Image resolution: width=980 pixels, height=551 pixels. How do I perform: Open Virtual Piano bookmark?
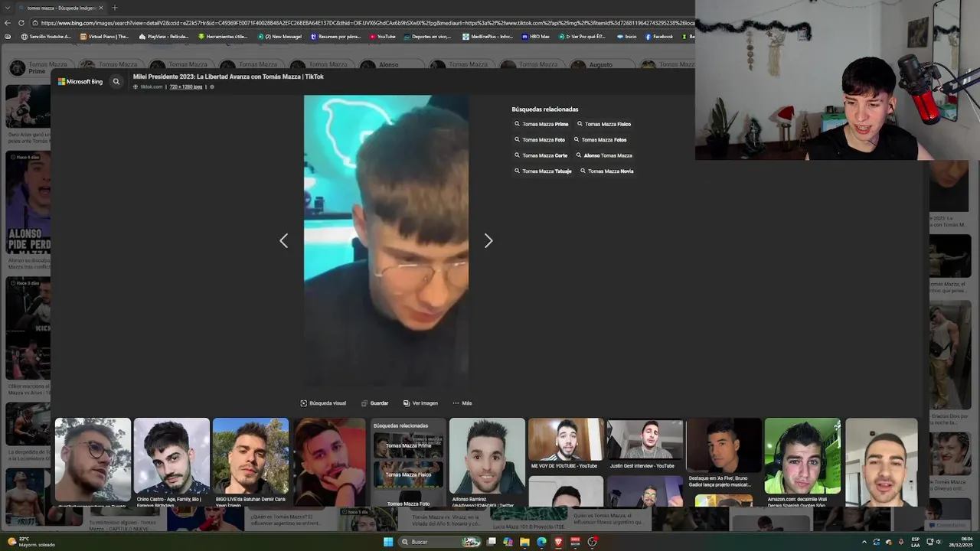click(x=104, y=37)
